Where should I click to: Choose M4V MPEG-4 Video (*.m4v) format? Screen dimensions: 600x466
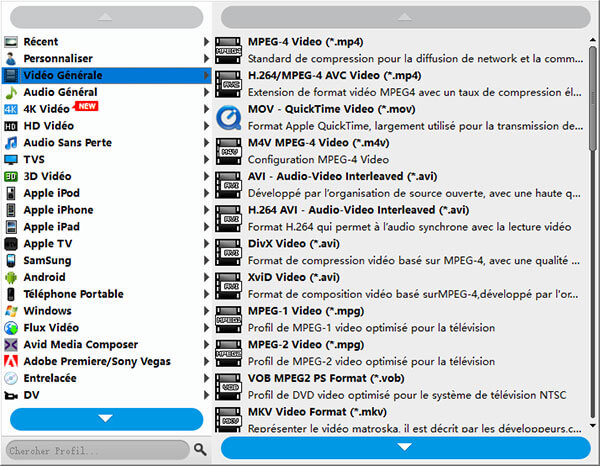401,151
